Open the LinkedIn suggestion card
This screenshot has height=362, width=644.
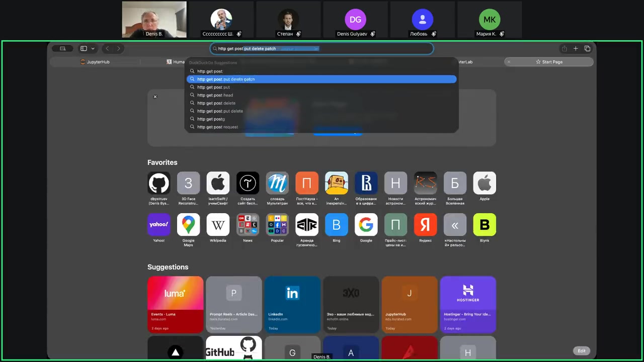click(292, 304)
